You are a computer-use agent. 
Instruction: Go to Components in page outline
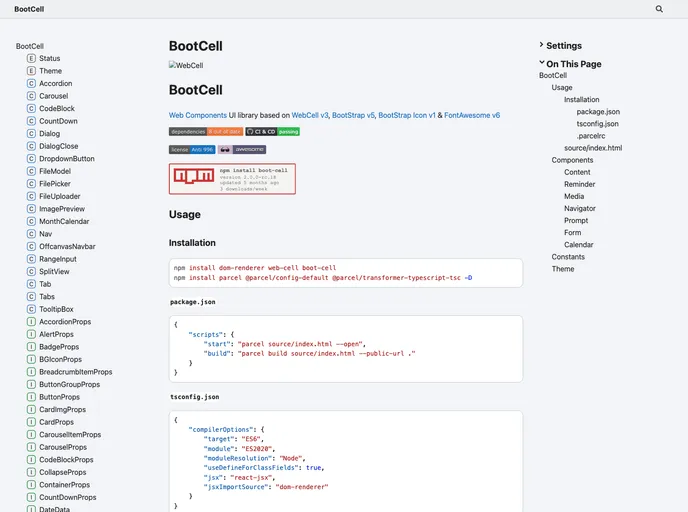coord(572,160)
